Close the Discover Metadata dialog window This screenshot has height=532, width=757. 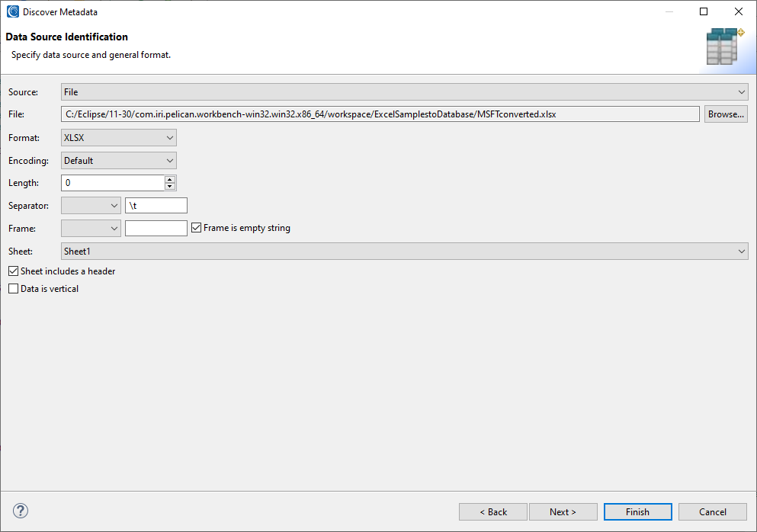tap(738, 11)
